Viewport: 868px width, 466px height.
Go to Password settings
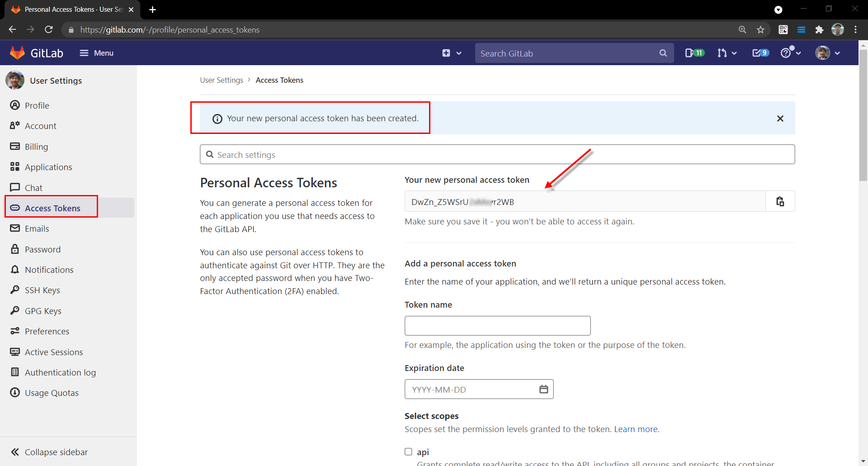42,249
